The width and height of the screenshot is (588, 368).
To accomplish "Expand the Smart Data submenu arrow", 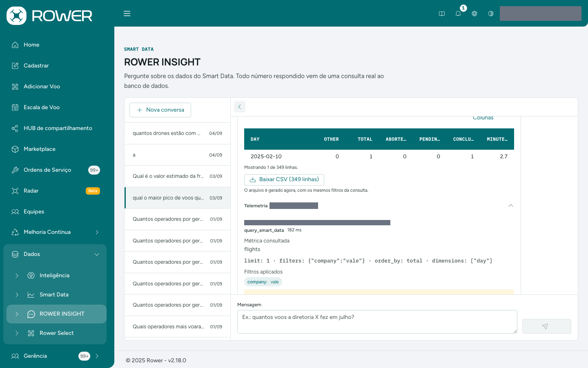I will tap(17, 294).
